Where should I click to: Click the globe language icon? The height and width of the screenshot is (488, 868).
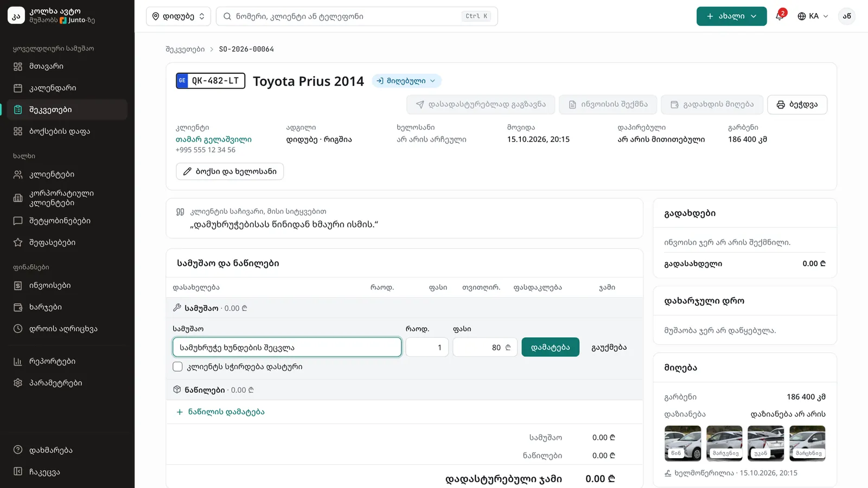802,16
